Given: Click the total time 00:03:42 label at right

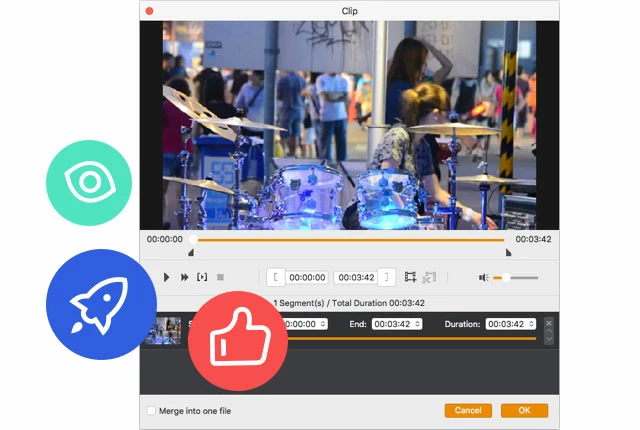Looking at the screenshot, I should [533, 239].
